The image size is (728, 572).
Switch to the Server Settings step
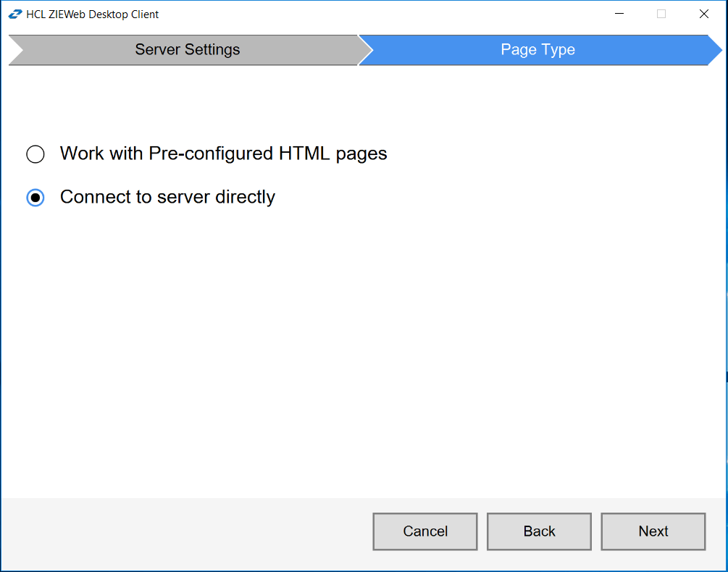(187, 49)
